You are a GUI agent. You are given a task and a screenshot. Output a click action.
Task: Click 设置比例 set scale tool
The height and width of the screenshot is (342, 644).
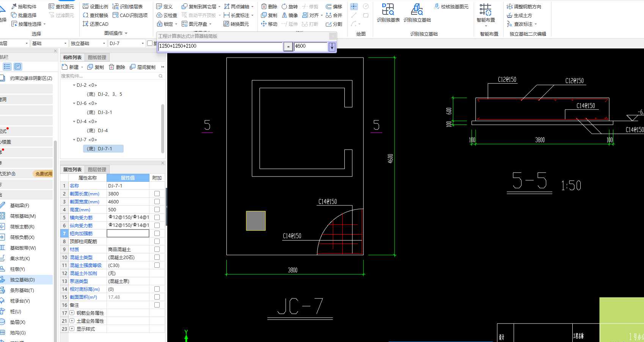95,6
